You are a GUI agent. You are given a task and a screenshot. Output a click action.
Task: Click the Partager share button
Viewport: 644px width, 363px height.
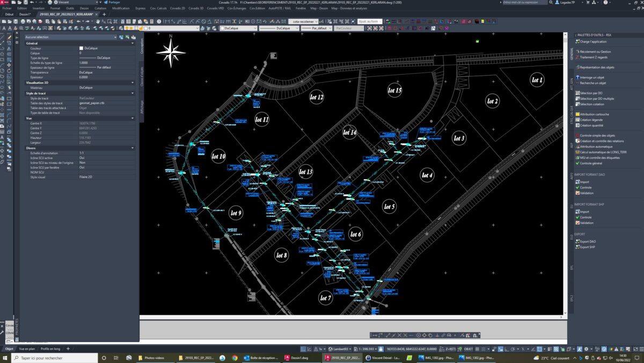pyautogui.click(x=111, y=2)
